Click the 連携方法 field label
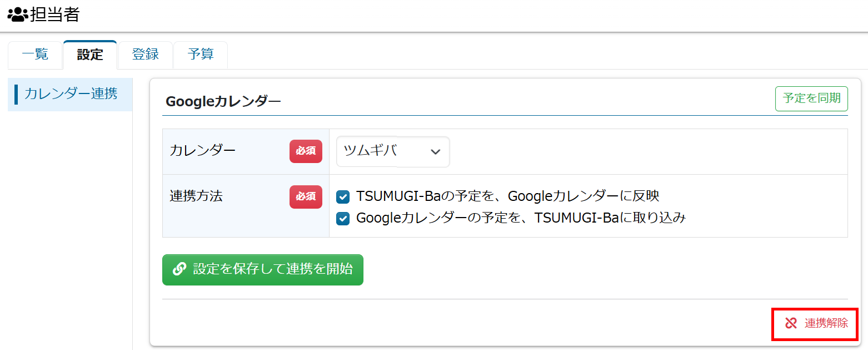 [x=196, y=196]
